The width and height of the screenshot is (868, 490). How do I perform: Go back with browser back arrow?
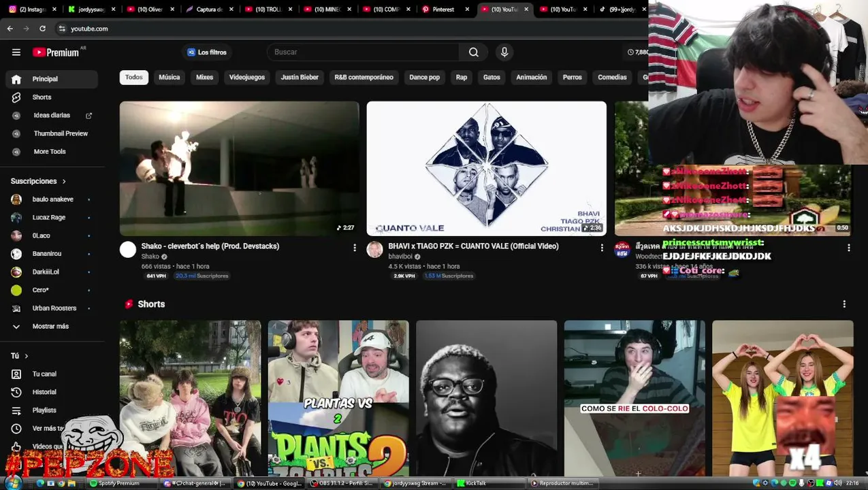tap(10, 29)
